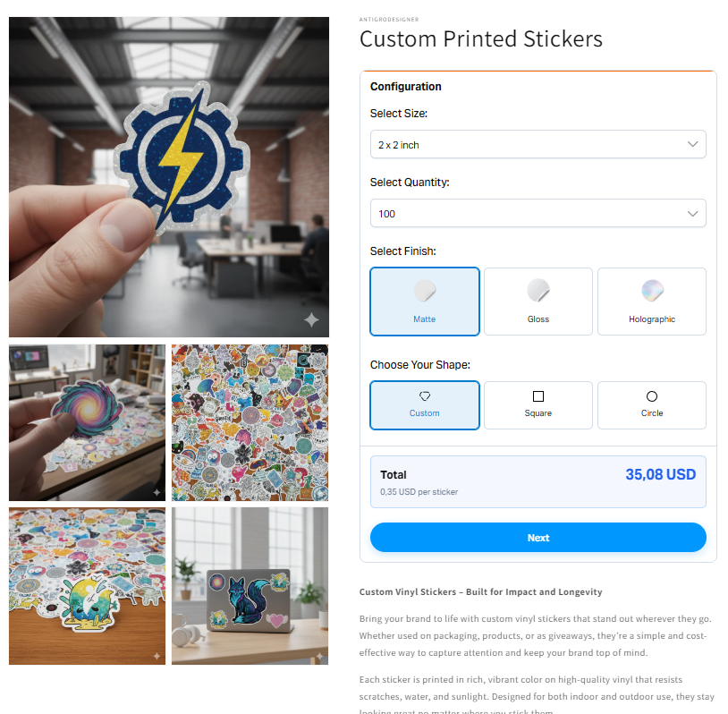Select the Gloss finish option
The image size is (728, 714).
click(538, 302)
